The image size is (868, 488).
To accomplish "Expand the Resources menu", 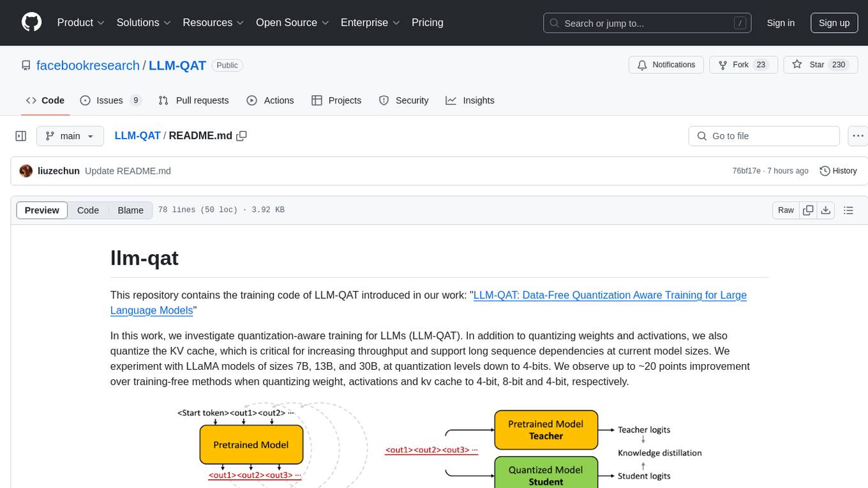I will coord(213,22).
